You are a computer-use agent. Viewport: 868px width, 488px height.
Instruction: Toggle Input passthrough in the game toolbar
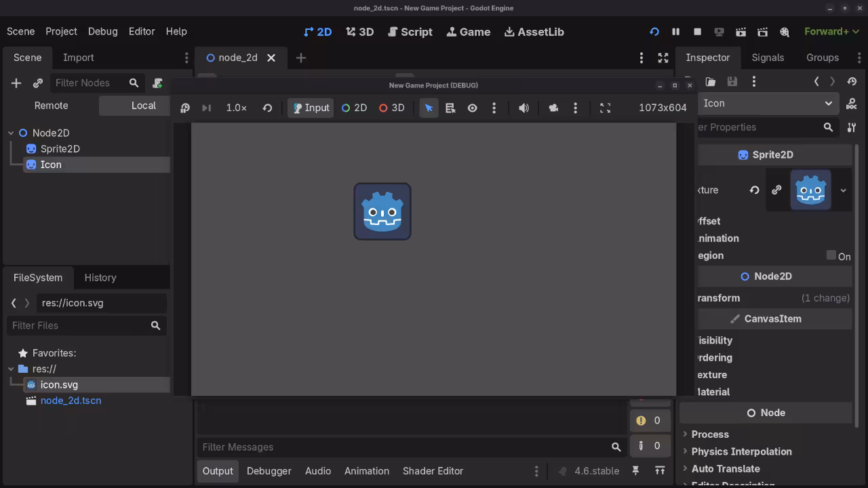[310, 108]
